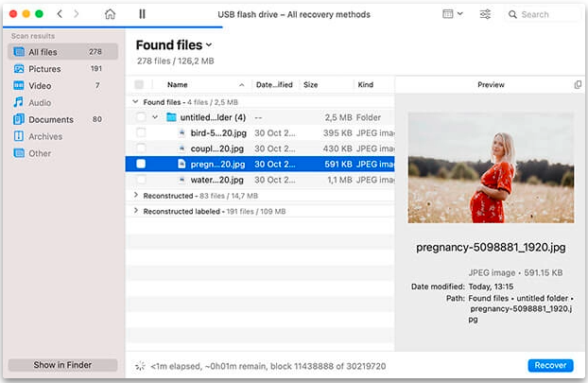
Task: Open the view mode selector icon
Action: (x=453, y=14)
